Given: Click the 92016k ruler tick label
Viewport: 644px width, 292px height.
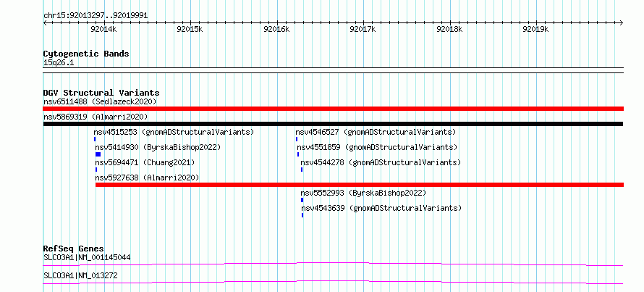Looking at the screenshot, I should [x=276, y=29].
